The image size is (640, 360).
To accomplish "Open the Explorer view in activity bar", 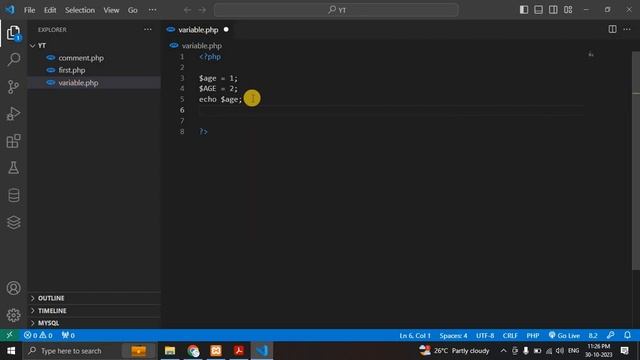I will (13, 33).
